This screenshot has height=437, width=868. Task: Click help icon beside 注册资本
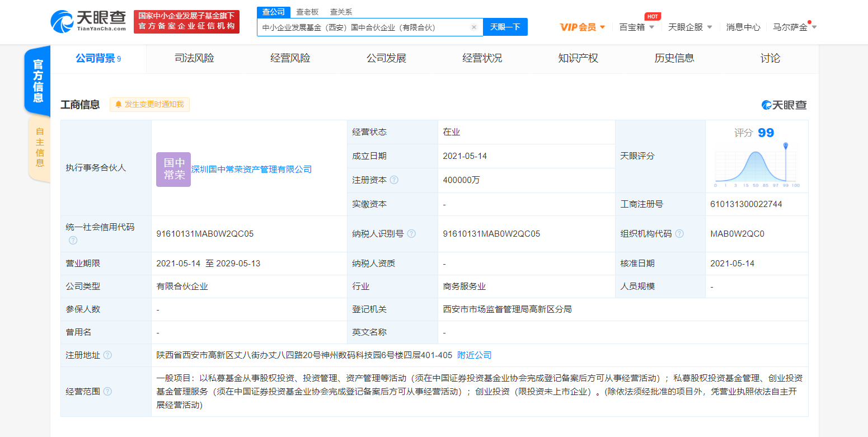point(394,180)
